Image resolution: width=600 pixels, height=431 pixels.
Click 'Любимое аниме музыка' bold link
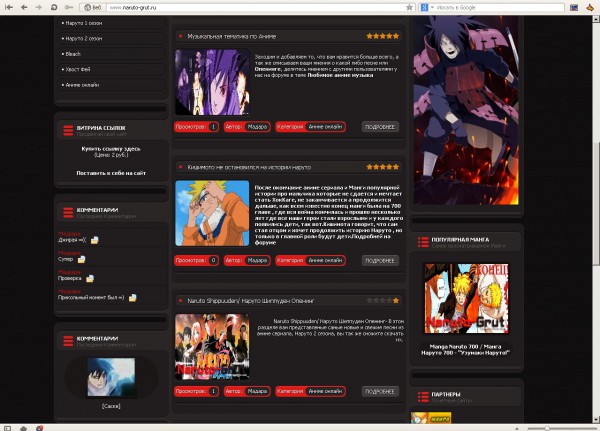[x=341, y=75]
